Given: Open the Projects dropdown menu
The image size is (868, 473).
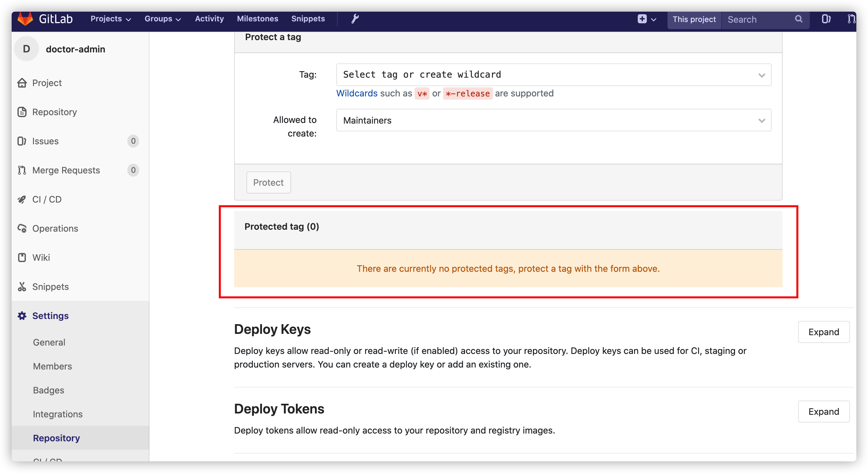Looking at the screenshot, I should pos(110,19).
